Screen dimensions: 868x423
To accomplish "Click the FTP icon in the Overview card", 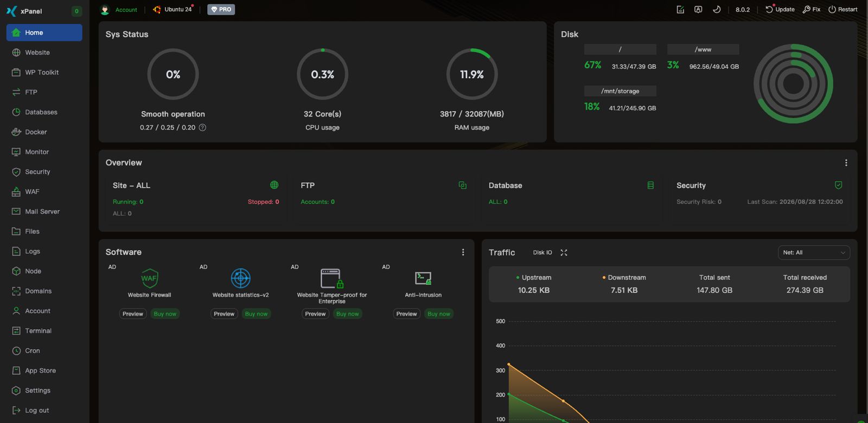I will pyautogui.click(x=463, y=185).
